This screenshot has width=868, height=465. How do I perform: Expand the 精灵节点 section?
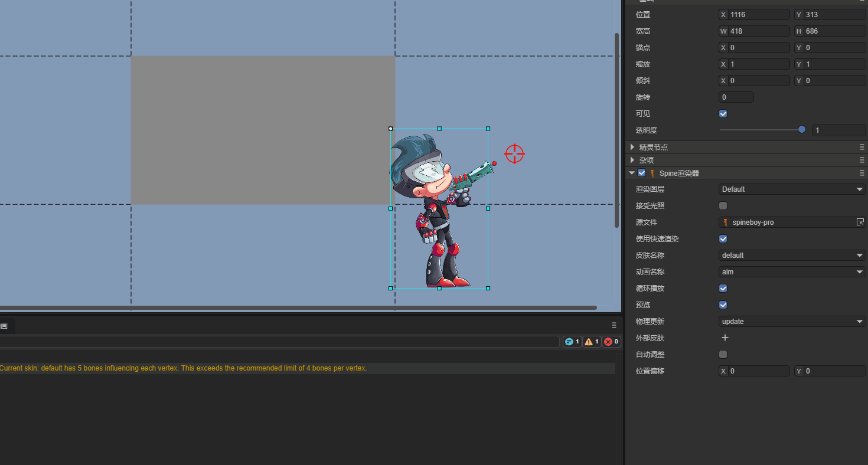(x=632, y=147)
